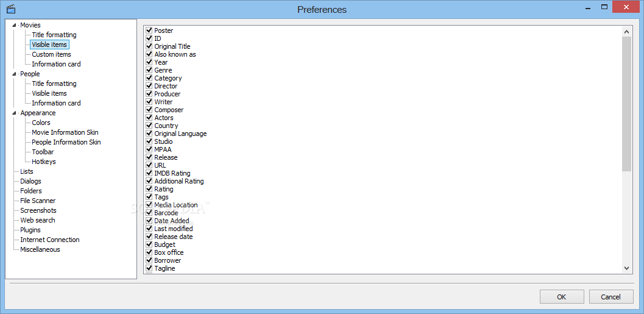Screen dimensions: 644x314
Task: Open the File Scanner settings
Action: click(x=38, y=201)
